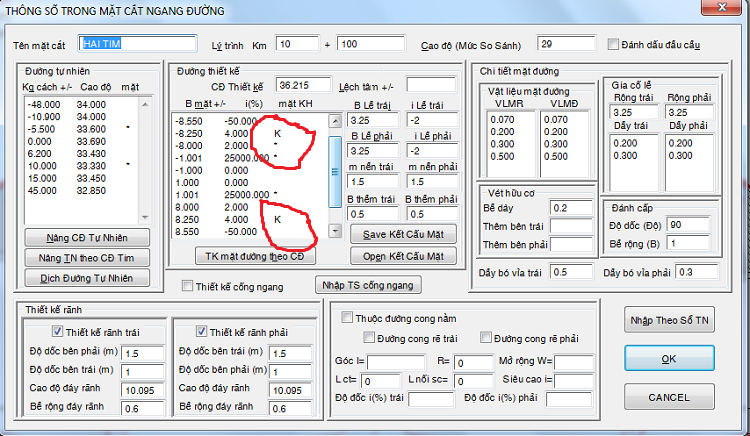Uncheck 'Thiết kế rãnh phải'
The width and height of the screenshot is (750, 436).
coord(201,331)
